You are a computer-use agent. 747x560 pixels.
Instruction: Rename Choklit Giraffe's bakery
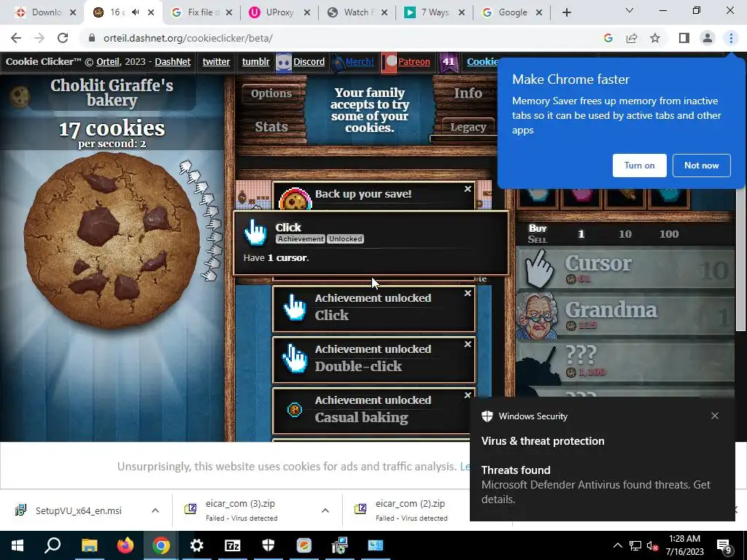click(112, 93)
